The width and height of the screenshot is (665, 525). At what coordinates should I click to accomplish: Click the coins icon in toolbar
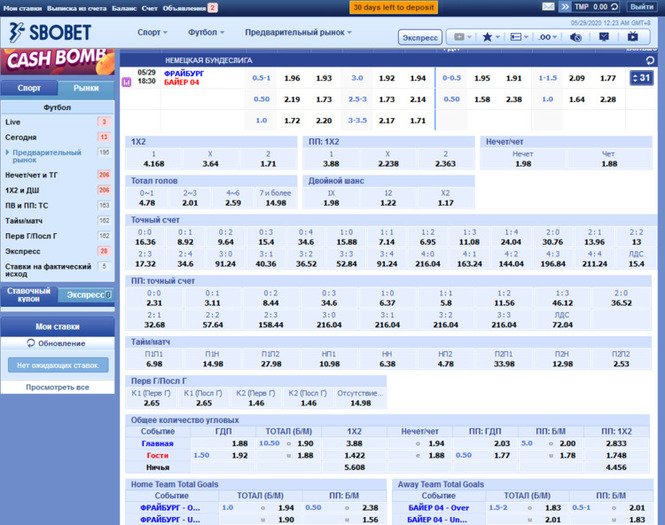click(575, 37)
